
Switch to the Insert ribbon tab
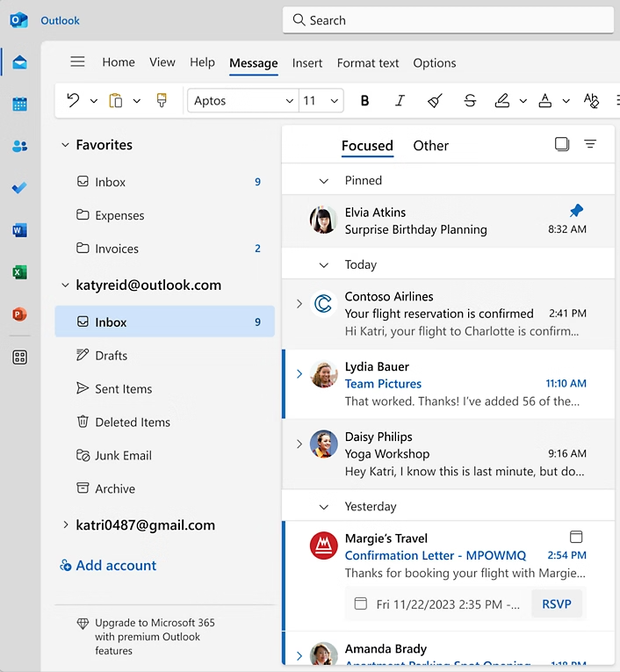[x=307, y=63]
